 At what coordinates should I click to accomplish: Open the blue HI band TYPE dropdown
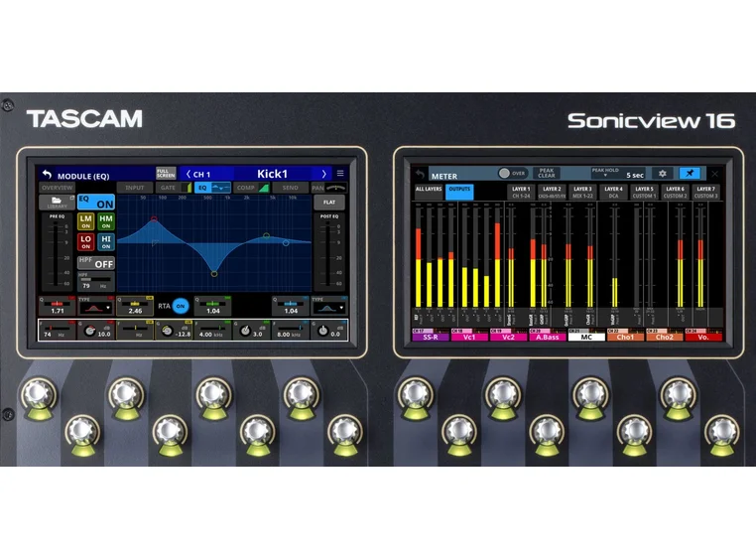tap(328, 306)
